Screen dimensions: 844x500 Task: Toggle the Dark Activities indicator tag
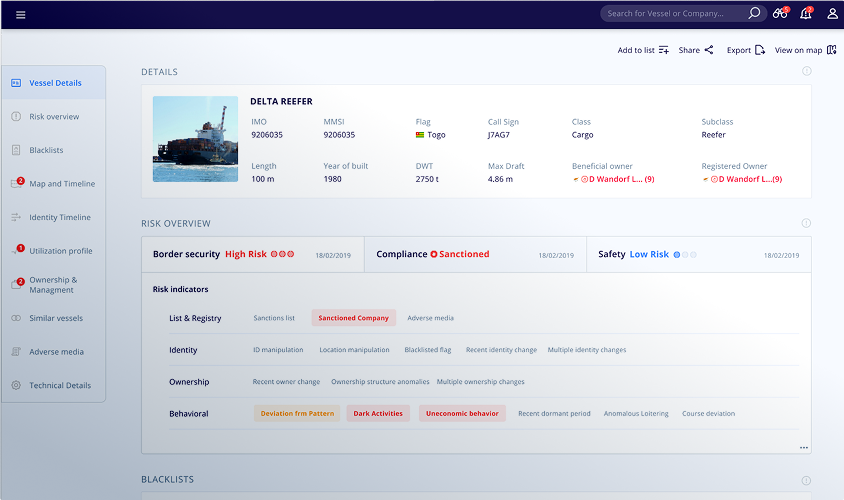tap(378, 413)
